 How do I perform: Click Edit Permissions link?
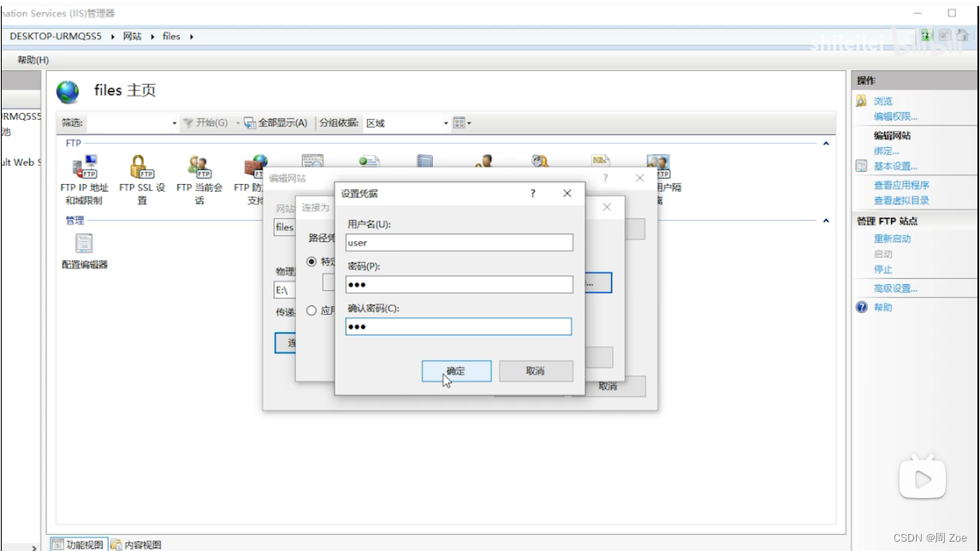coord(895,116)
